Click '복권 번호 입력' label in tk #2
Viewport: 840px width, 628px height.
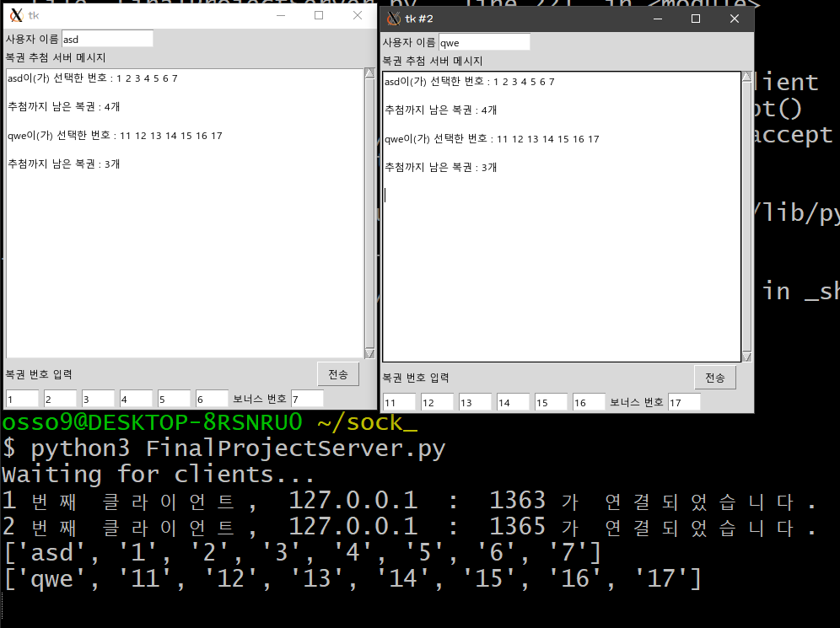417,378
